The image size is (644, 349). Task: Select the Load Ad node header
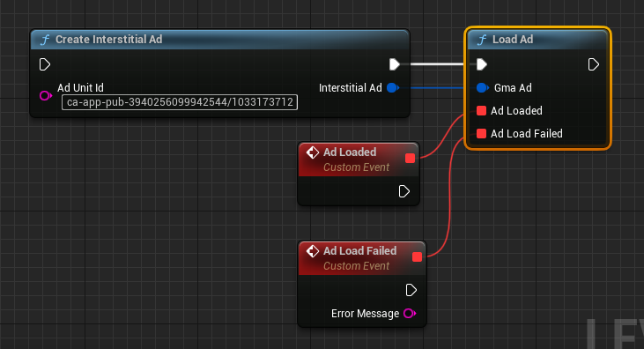pyautogui.click(x=537, y=40)
